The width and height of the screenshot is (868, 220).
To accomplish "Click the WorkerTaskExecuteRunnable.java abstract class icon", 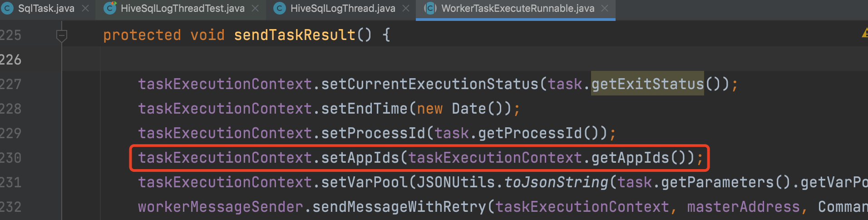I will coord(430,8).
